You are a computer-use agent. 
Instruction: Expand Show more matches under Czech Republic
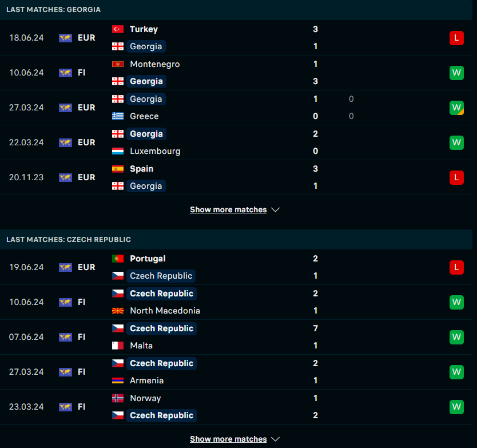click(x=228, y=439)
